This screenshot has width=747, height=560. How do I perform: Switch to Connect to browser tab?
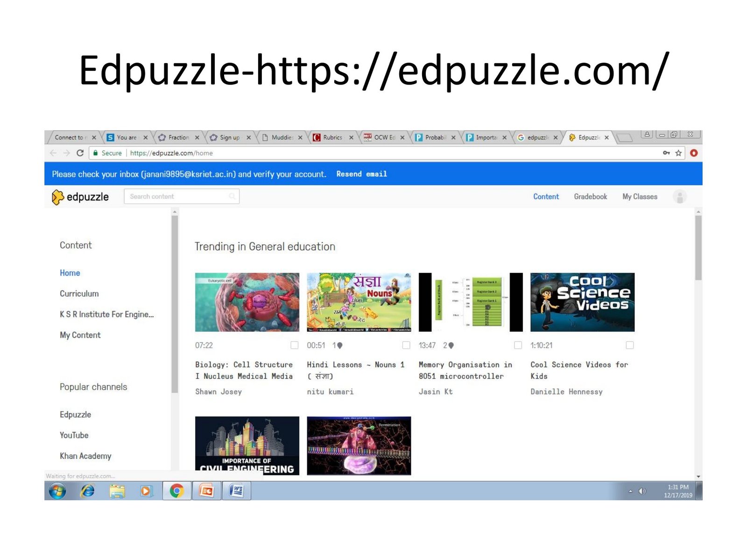click(x=70, y=138)
